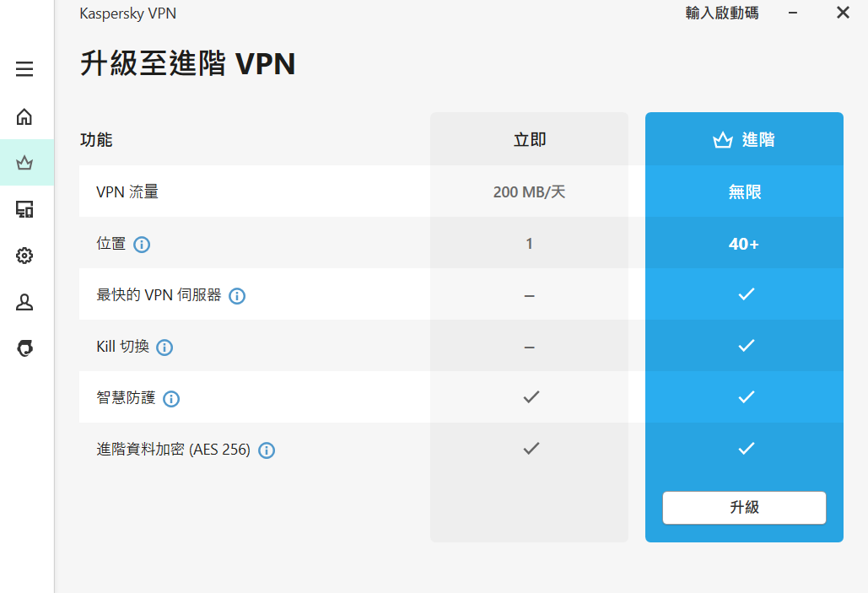The width and height of the screenshot is (868, 593).
Task: Go to the Home screen icon
Action: pyautogui.click(x=24, y=116)
